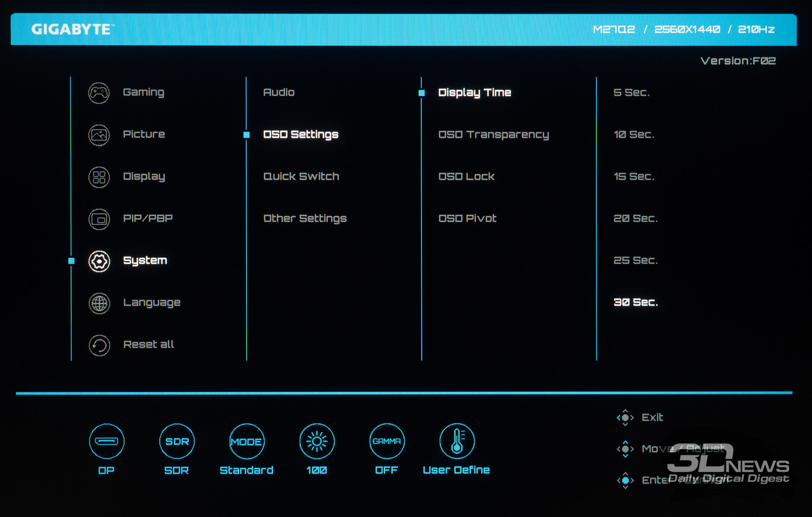The width and height of the screenshot is (812, 517).
Task: Open the Display grid icon
Action: (x=99, y=177)
